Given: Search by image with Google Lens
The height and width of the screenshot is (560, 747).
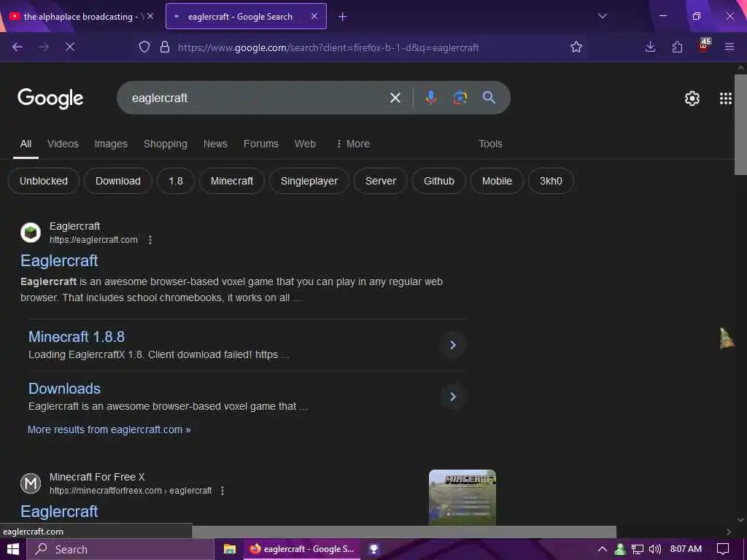Looking at the screenshot, I should 460,98.
